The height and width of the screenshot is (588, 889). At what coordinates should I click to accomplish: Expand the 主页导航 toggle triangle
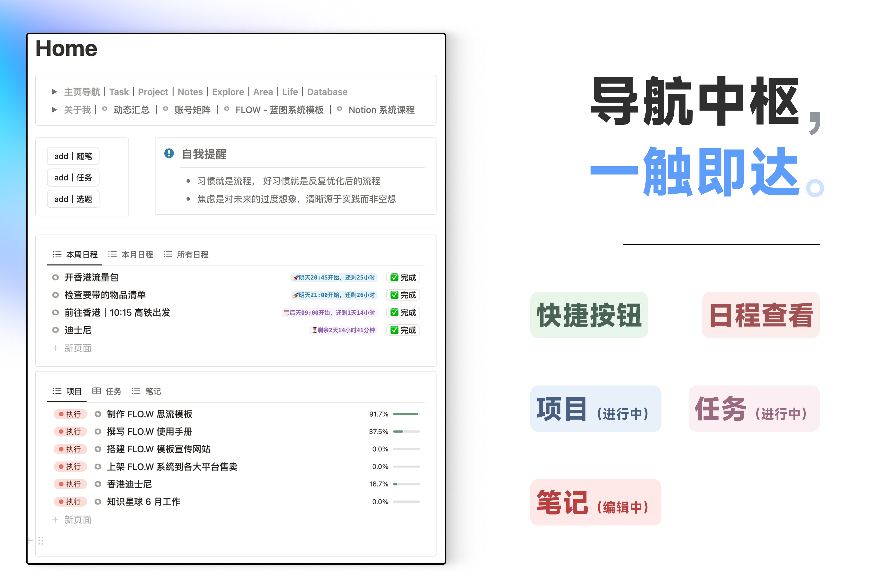(54, 92)
